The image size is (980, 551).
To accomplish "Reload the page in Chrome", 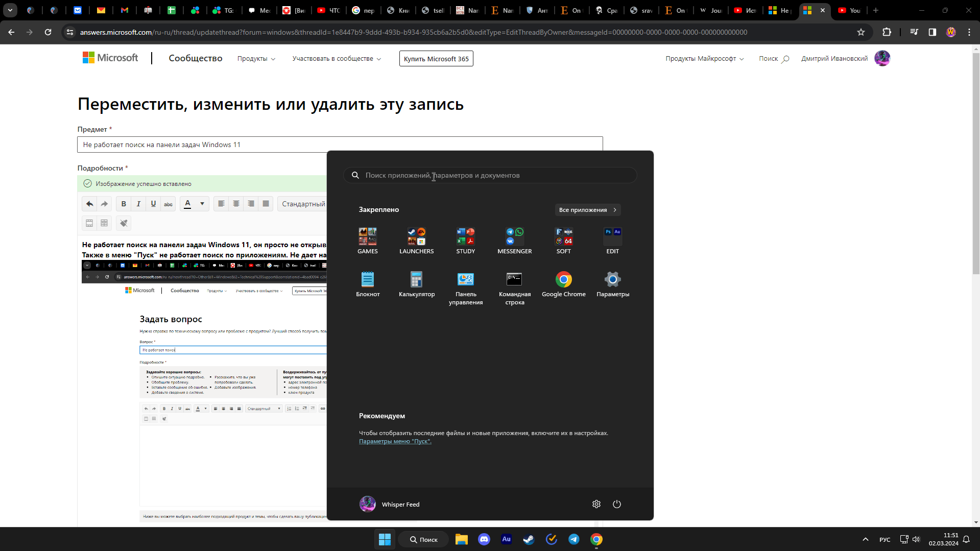I will click(x=48, y=32).
